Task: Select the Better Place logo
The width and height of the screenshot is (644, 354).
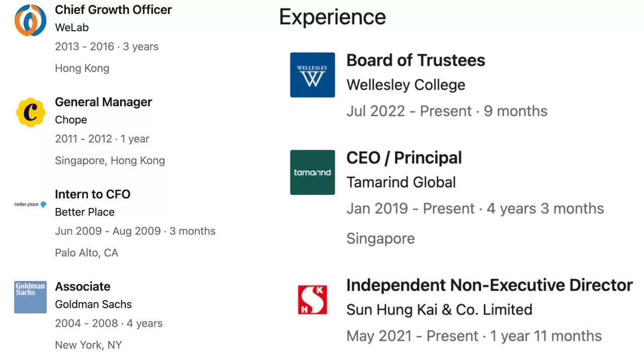Action: [31, 204]
